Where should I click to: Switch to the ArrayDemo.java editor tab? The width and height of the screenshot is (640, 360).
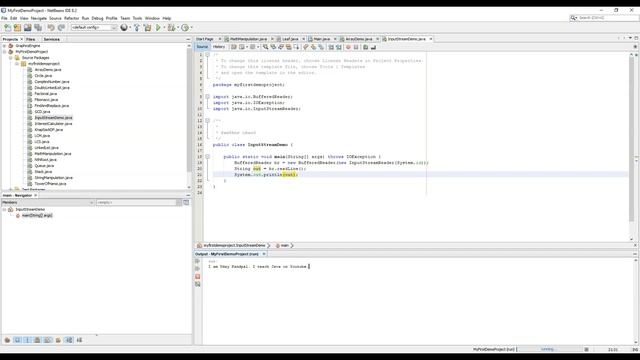[x=359, y=39]
